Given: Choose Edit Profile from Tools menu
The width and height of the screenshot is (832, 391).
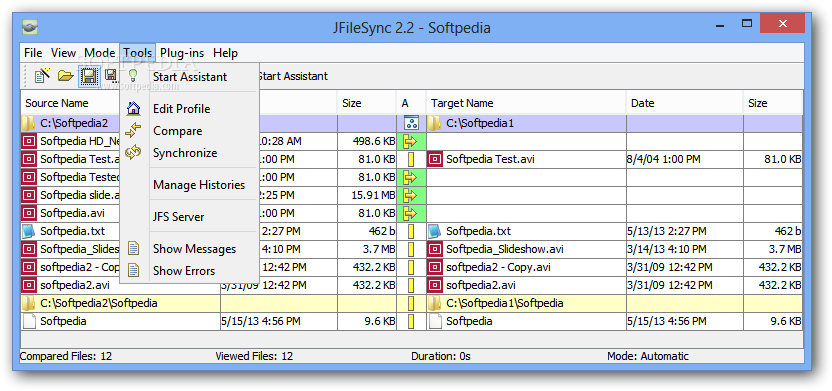Looking at the screenshot, I should click(x=189, y=109).
